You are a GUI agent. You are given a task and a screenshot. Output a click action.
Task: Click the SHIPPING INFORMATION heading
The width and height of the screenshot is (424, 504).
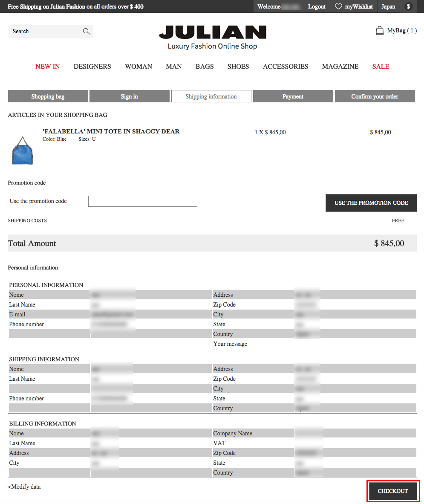(x=44, y=359)
